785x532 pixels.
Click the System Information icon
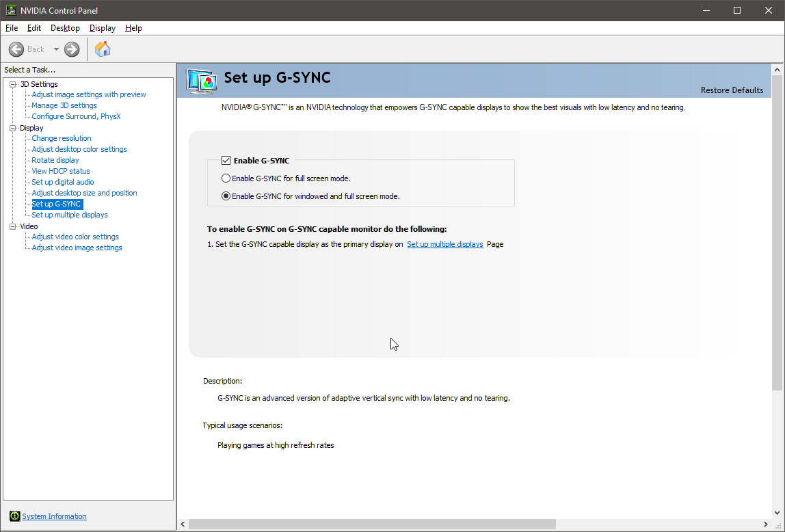point(15,516)
